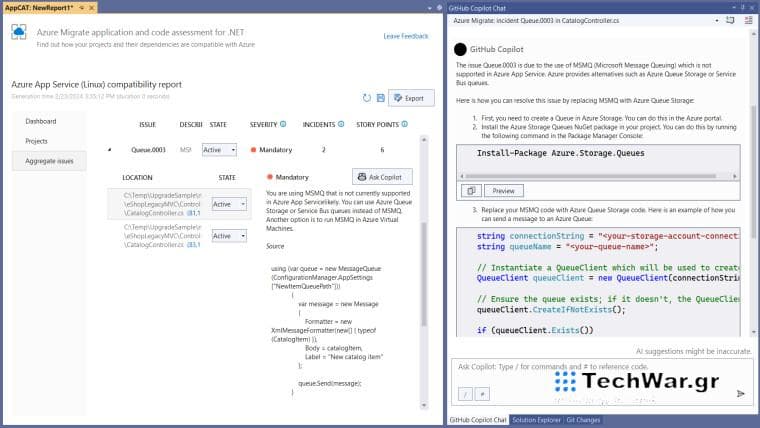
Task: Click the refresh report icon
Action: click(x=367, y=98)
